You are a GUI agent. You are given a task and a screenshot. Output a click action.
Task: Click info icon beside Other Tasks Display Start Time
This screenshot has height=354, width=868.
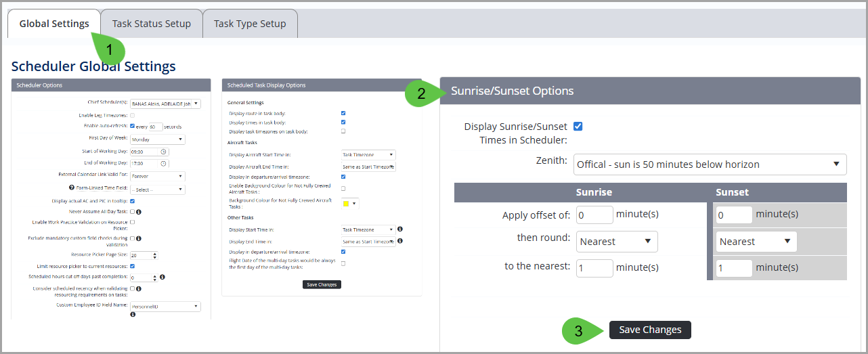coord(400,229)
